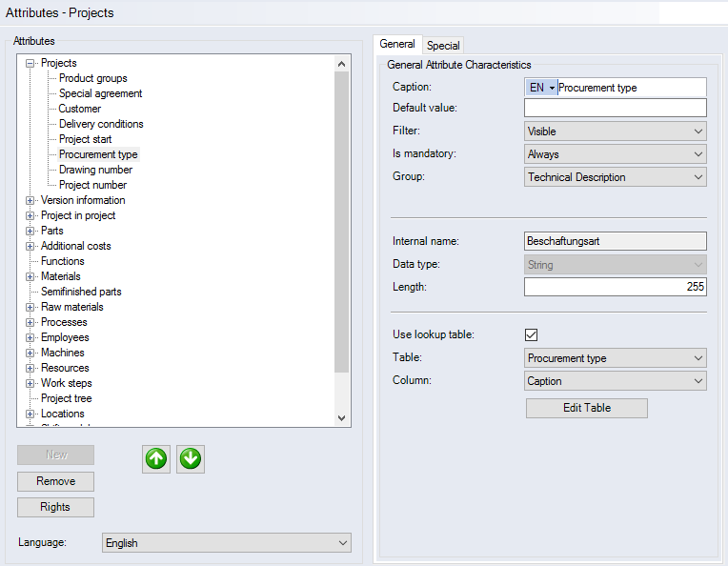This screenshot has height=566, width=728.
Task: Click the Edit Table button
Action: (x=586, y=408)
